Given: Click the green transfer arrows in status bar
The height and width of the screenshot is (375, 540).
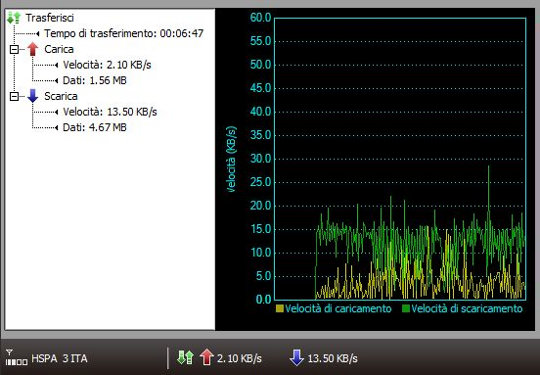Looking at the screenshot, I should coord(185,358).
